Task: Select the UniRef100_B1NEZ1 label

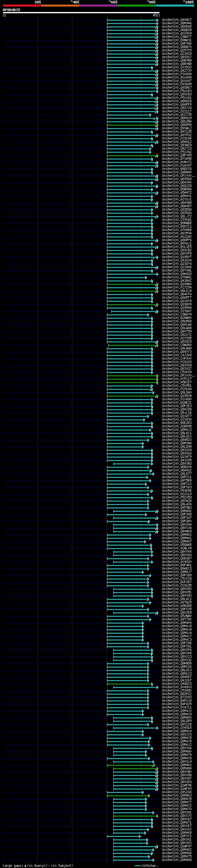Action: (x=176, y=403)
